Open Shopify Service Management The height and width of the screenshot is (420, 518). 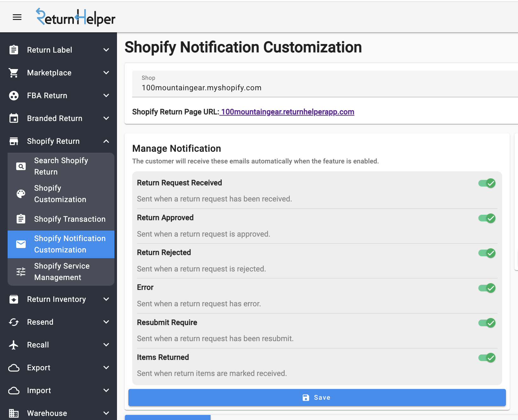pos(61,272)
